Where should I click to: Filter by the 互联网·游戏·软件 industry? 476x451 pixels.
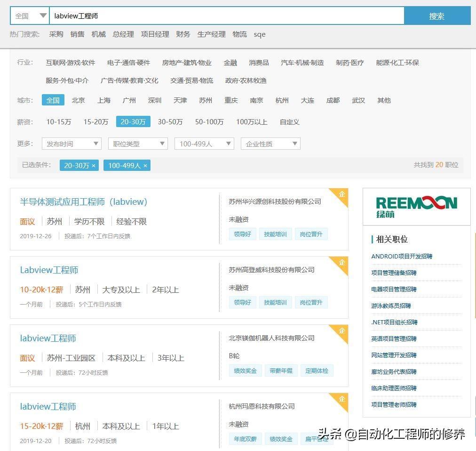click(70, 63)
